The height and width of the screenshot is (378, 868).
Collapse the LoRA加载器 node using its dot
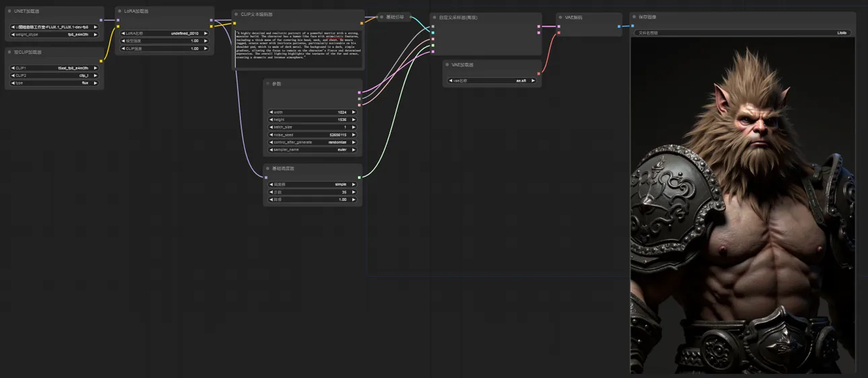coord(120,11)
